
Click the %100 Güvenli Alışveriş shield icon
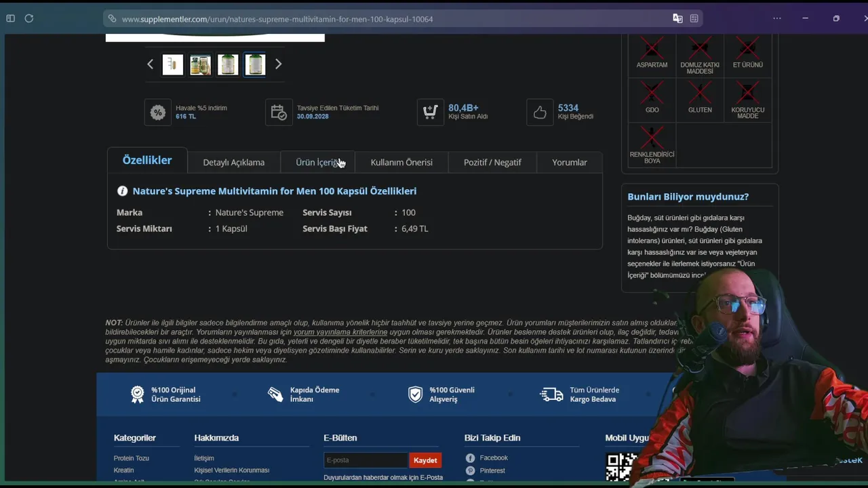pyautogui.click(x=416, y=394)
